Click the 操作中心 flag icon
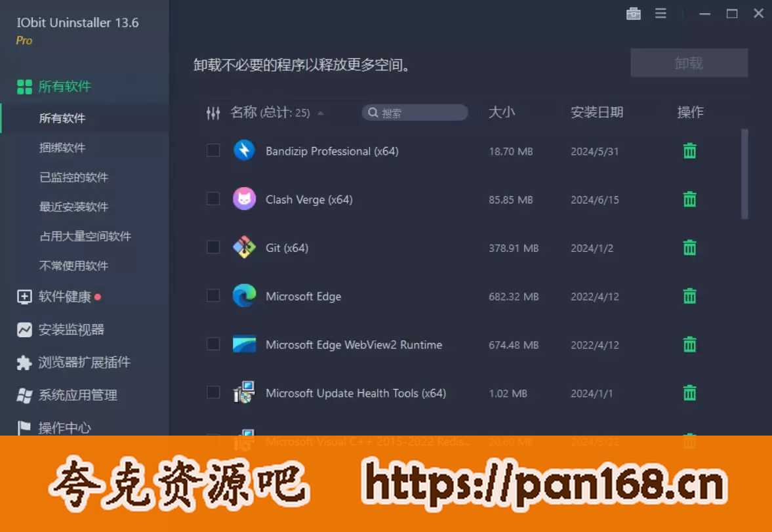This screenshot has height=532, width=772. 24,428
